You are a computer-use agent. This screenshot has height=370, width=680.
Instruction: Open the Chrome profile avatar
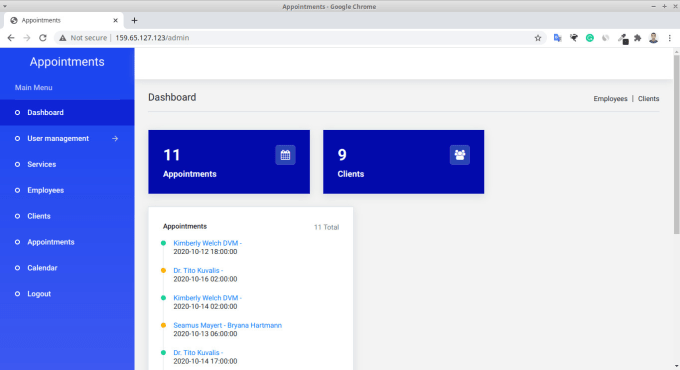coord(654,38)
